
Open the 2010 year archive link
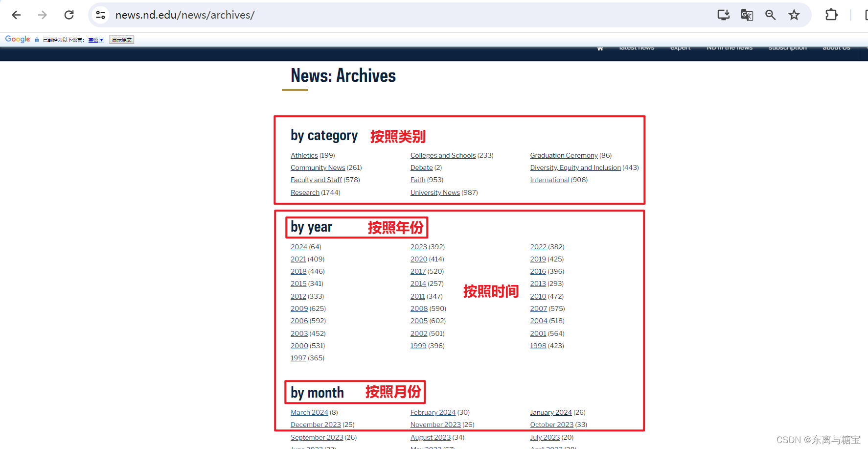(538, 296)
